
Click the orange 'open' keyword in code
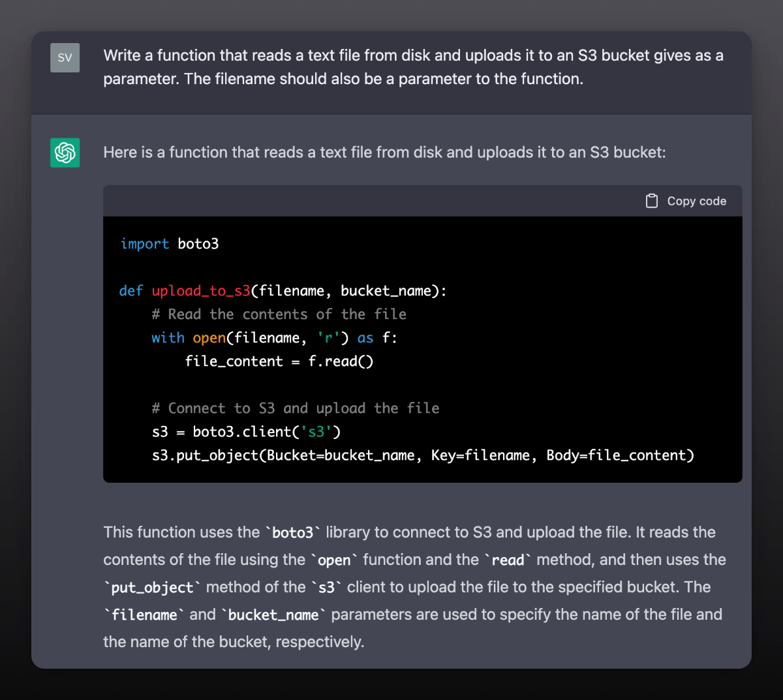[x=209, y=338]
